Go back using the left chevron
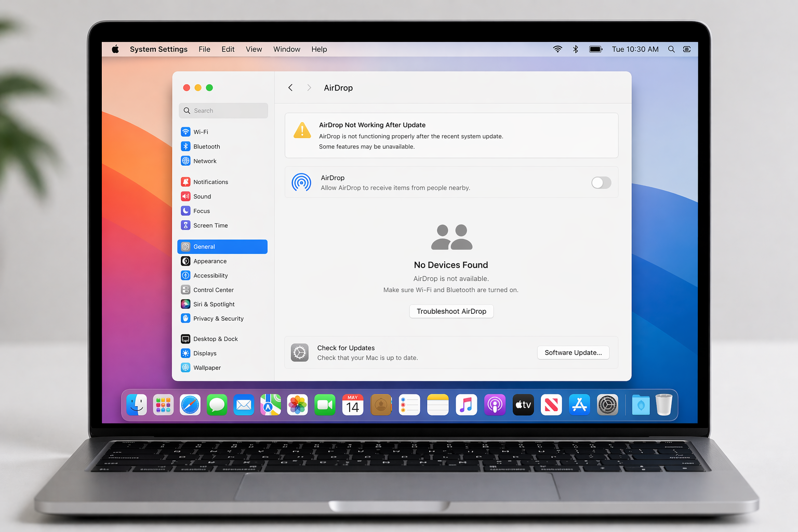798x532 pixels. pyautogui.click(x=290, y=88)
